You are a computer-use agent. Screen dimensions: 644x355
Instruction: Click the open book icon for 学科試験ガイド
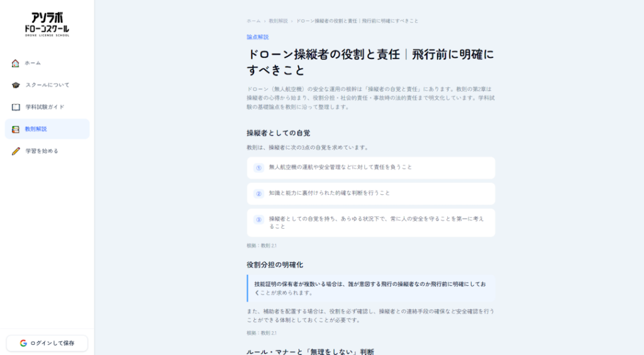tap(16, 107)
